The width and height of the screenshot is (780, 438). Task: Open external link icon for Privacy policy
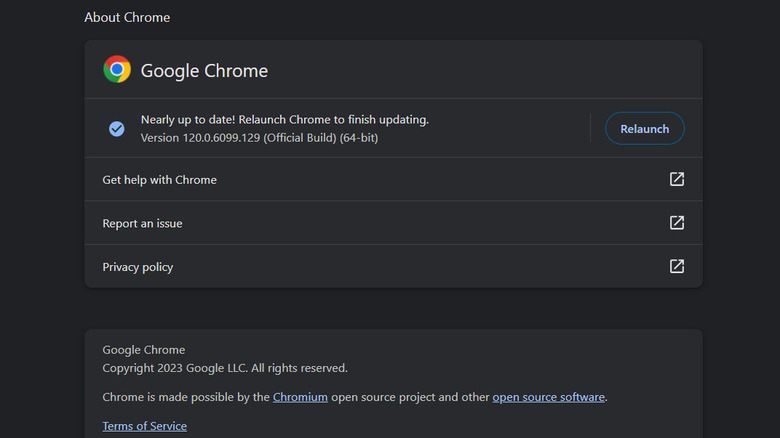click(677, 266)
